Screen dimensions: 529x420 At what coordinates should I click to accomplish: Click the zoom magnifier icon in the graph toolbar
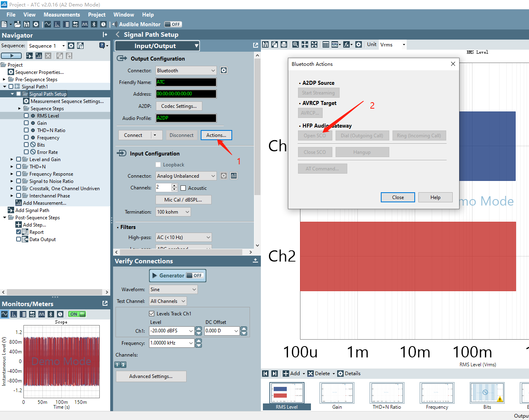(296, 44)
